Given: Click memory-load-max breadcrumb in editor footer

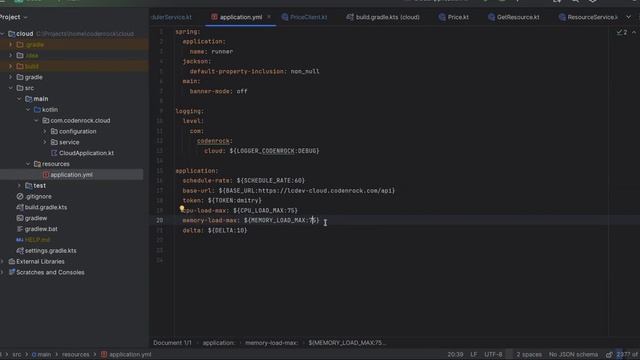Looking at the screenshot, I should (x=271, y=343).
